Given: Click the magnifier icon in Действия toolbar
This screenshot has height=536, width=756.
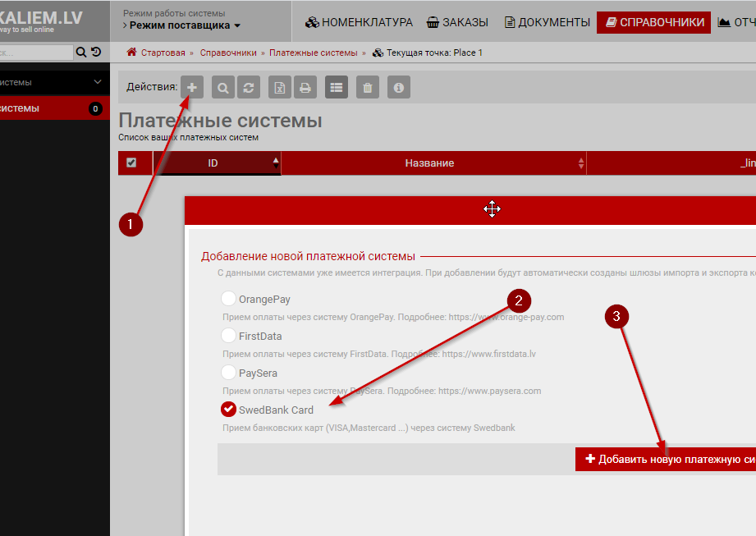Looking at the screenshot, I should click(x=222, y=87).
